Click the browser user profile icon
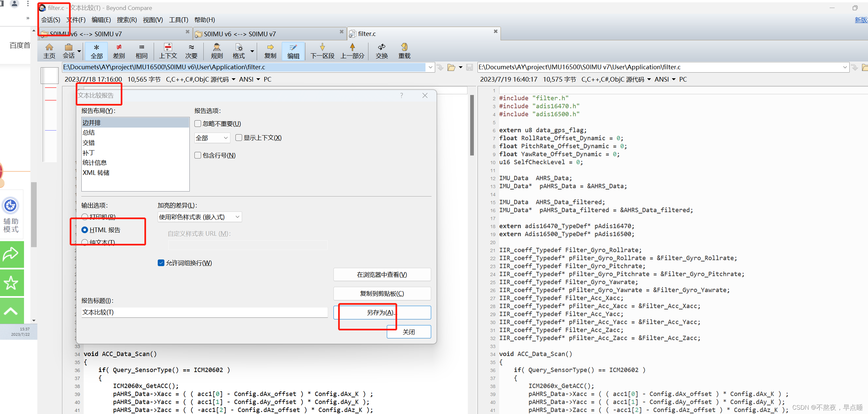 point(14,4)
